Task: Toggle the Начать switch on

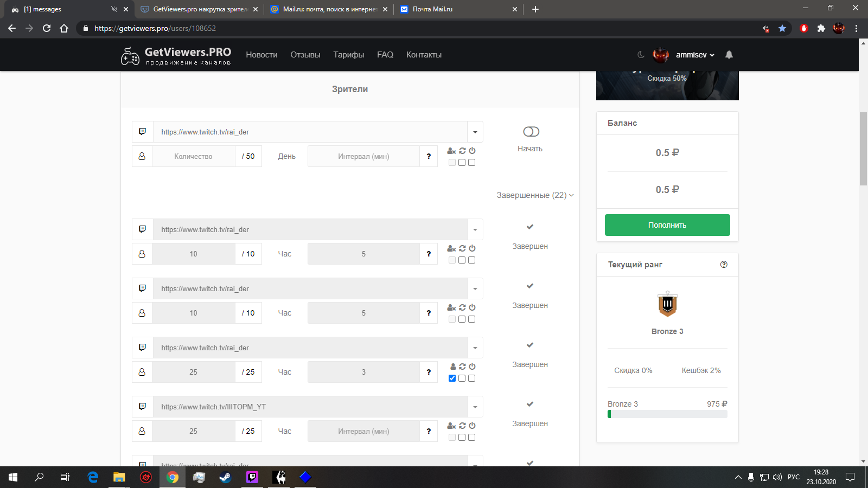Action: pyautogui.click(x=531, y=132)
